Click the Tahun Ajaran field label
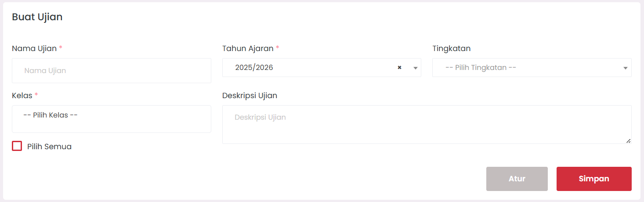Image resolution: width=644 pixels, height=202 pixels. (248, 48)
